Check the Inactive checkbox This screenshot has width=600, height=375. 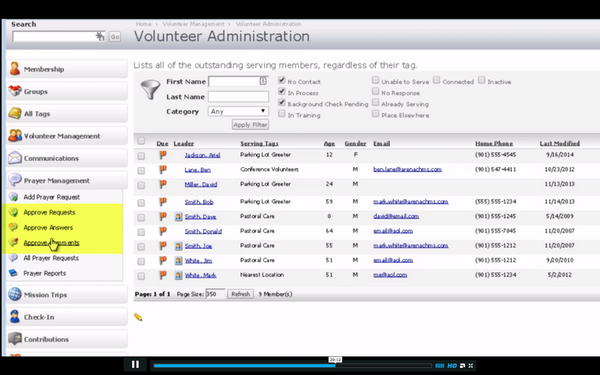(x=482, y=80)
